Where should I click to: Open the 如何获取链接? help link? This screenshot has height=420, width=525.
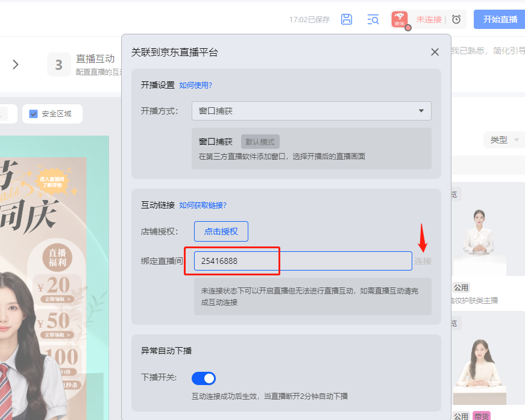pyautogui.click(x=203, y=205)
